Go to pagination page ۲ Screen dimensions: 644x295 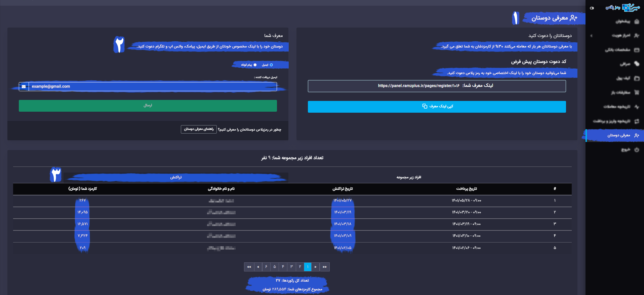pyautogui.click(x=300, y=267)
